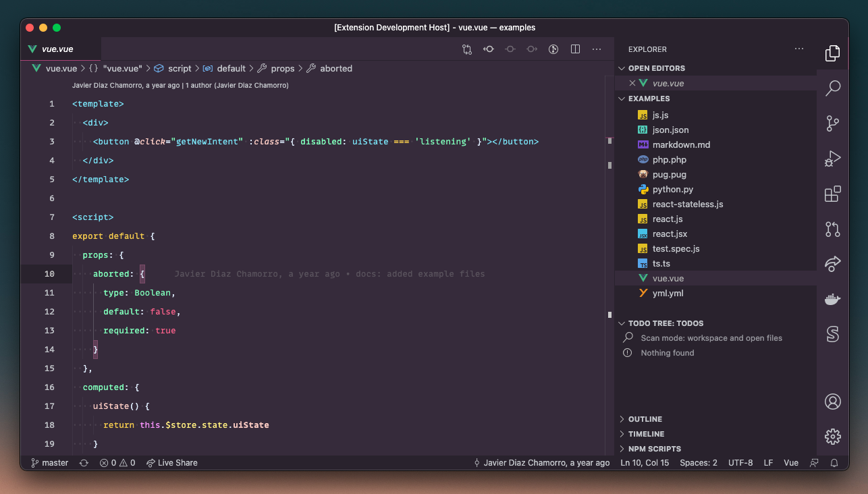
Task: Open Explorer panel More Actions ellipsis
Action: (799, 49)
